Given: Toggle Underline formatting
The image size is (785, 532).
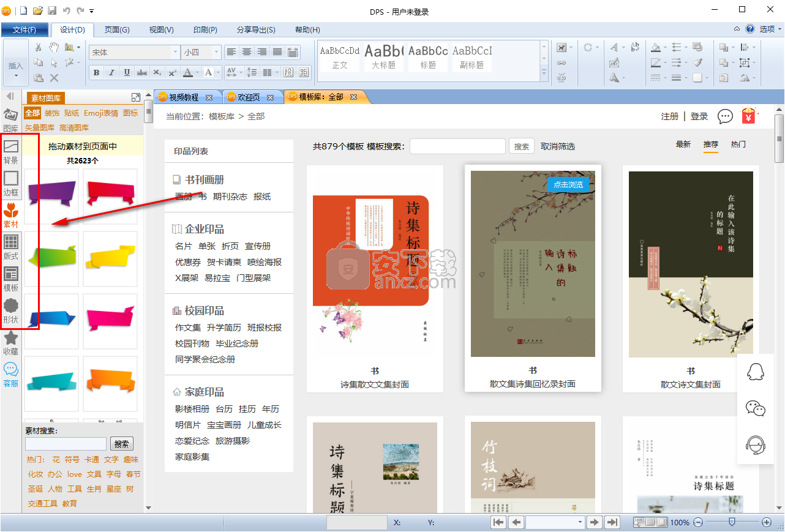Looking at the screenshot, I should click(x=127, y=72).
